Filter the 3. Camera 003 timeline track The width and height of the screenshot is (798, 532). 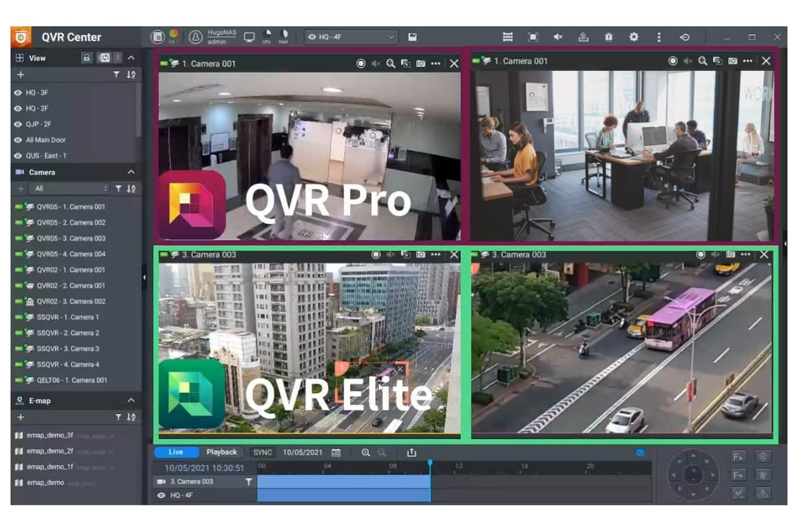click(x=249, y=481)
